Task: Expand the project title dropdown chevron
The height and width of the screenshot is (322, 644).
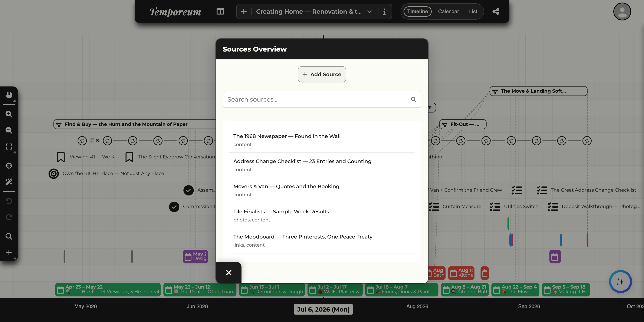Action: click(369, 12)
